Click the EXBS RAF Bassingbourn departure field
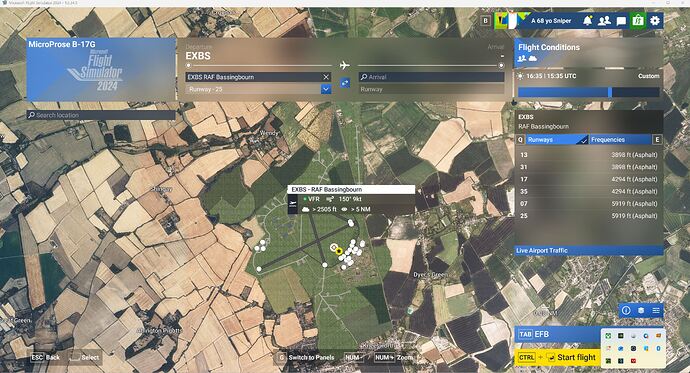Image resolution: width=690 pixels, height=373 pixels. [253, 77]
